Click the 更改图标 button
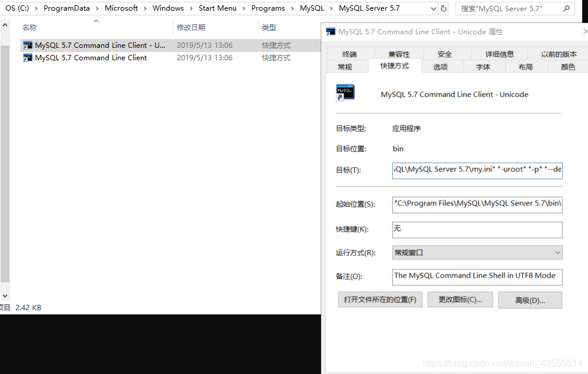 (x=460, y=300)
